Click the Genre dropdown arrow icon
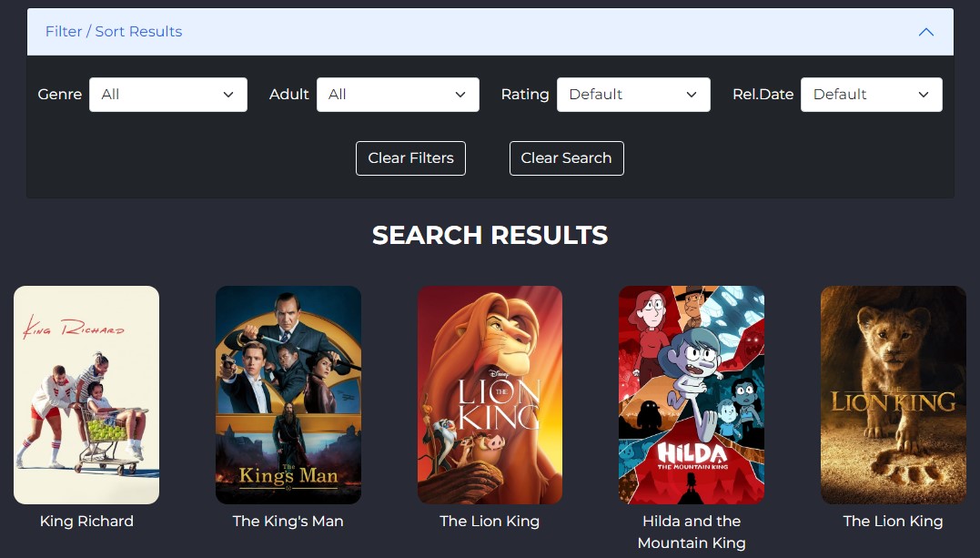The image size is (980, 558). pos(228,95)
